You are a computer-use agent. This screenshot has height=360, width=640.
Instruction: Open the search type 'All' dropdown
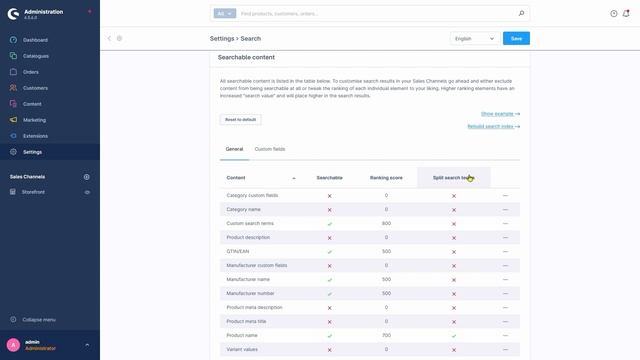point(224,13)
